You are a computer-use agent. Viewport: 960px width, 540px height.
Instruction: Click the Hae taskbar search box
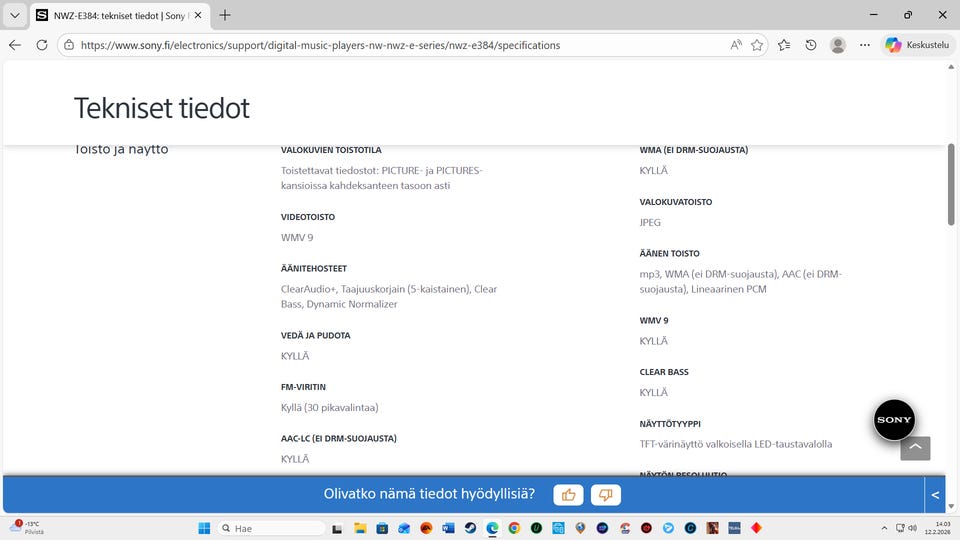tap(272, 528)
